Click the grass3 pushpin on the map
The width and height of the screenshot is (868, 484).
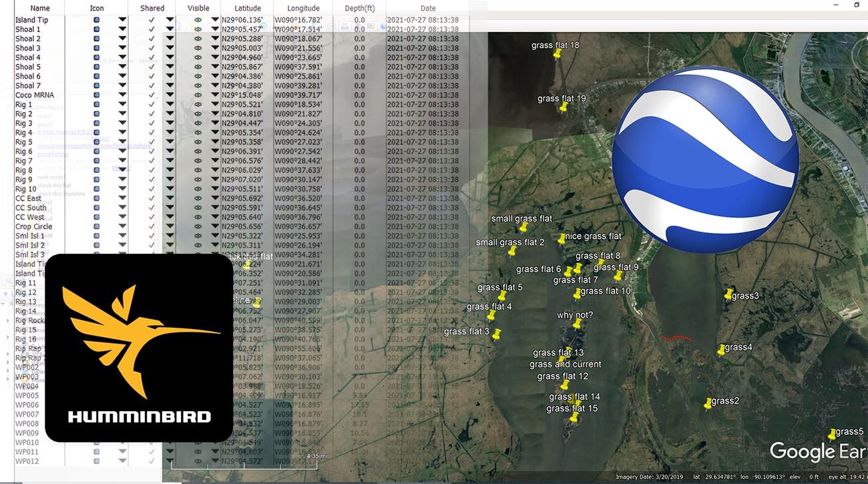click(x=728, y=294)
